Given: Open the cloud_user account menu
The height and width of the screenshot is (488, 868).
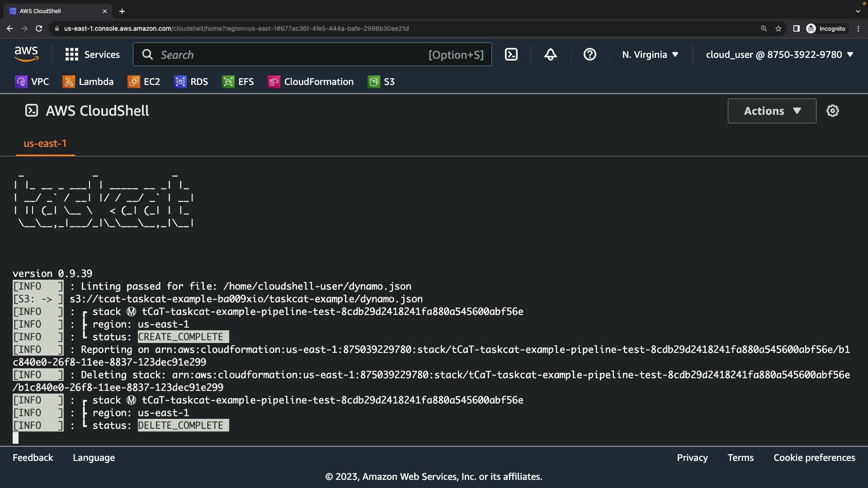Looking at the screenshot, I should [x=779, y=55].
